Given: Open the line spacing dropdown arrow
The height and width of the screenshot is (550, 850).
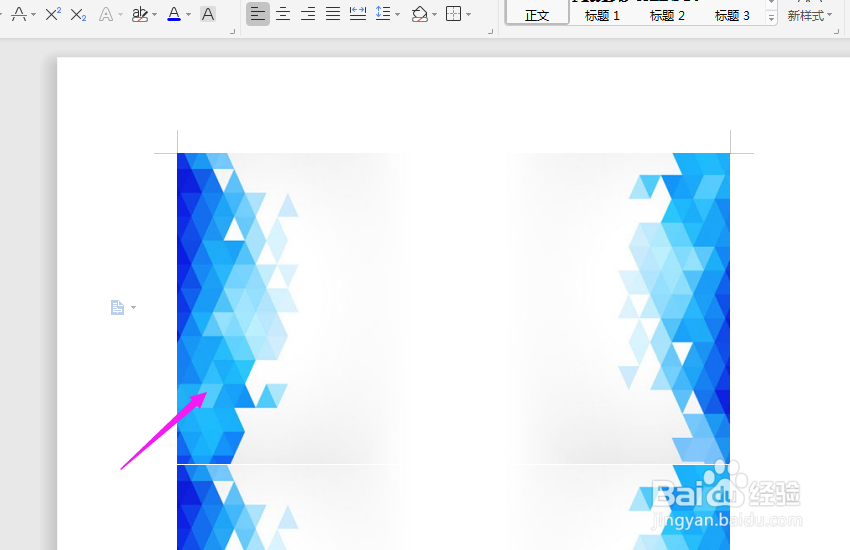Looking at the screenshot, I should (x=397, y=15).
